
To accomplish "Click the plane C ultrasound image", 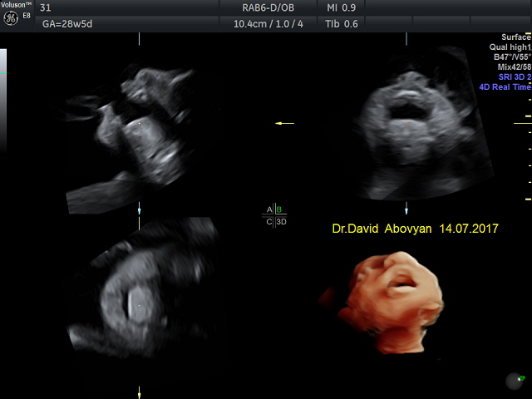I will coord(142,288).
